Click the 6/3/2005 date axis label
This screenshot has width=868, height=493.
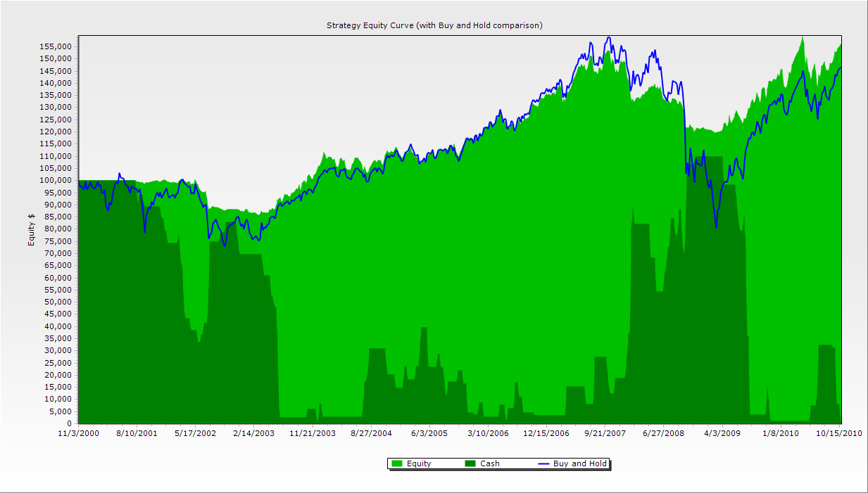click(429, 433)
